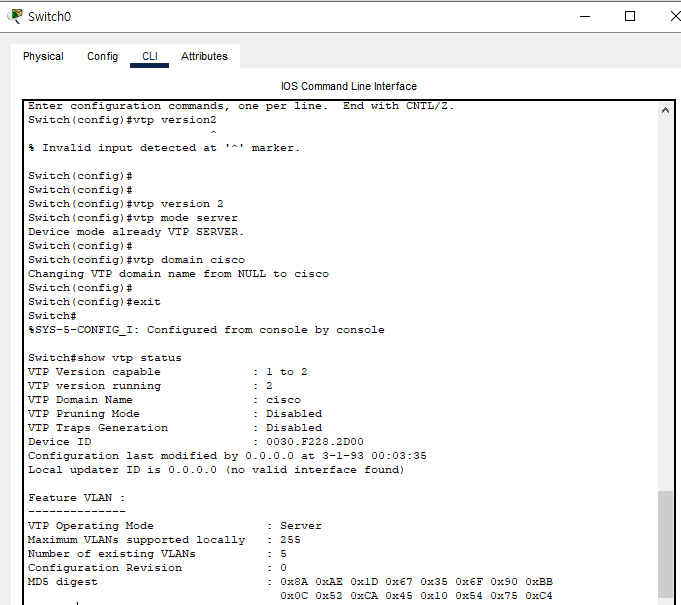Click the 'vtp version 2' command line
Screen dimensions: 681x605
point(126,204)
